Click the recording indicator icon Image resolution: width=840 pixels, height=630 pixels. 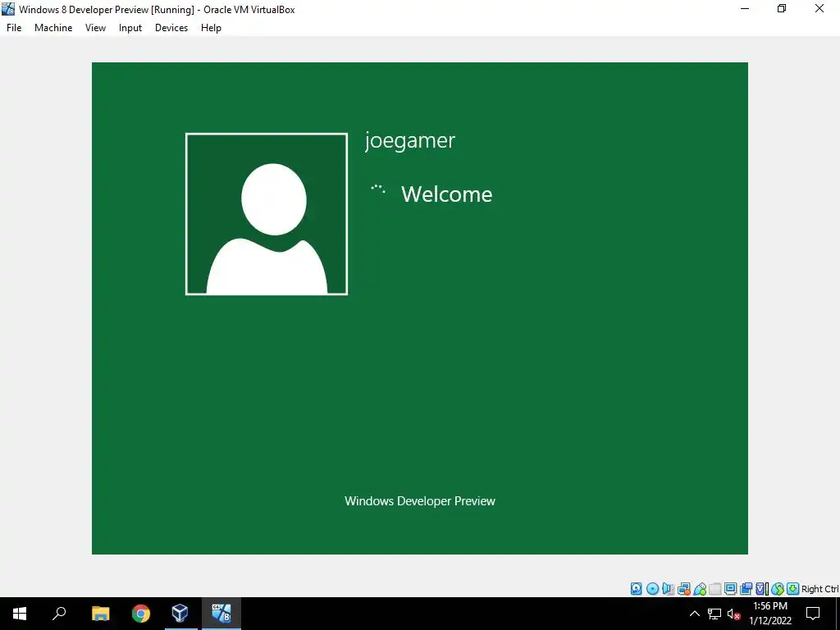click(746, 589)
